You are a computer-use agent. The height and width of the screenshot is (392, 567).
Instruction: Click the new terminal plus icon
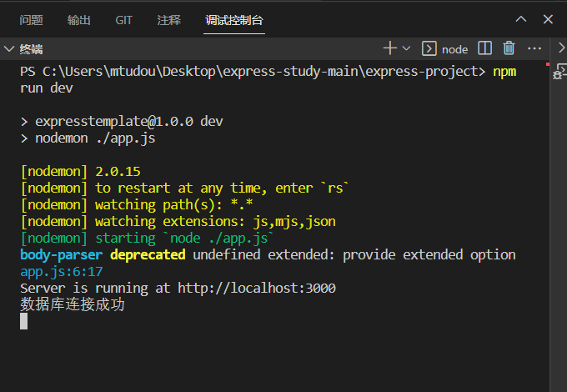click(x=389, y=48)
